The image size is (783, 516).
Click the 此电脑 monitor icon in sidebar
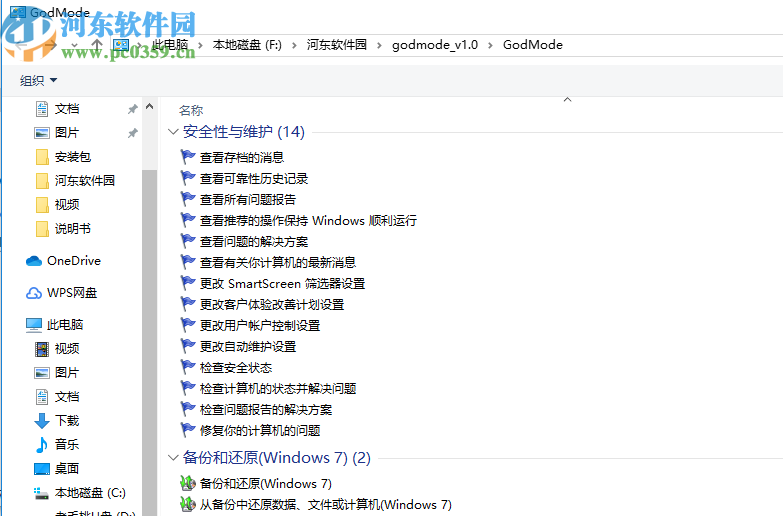33,325
